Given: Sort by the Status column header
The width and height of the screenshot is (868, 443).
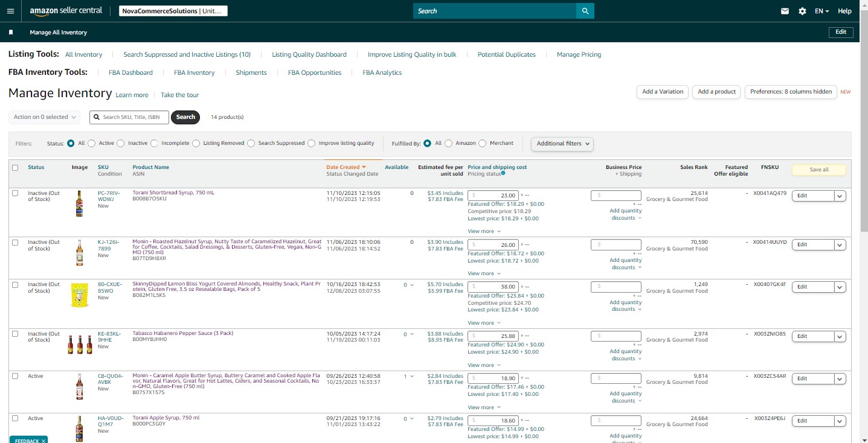Looking at the screenshot, I should tap(36, 167).
